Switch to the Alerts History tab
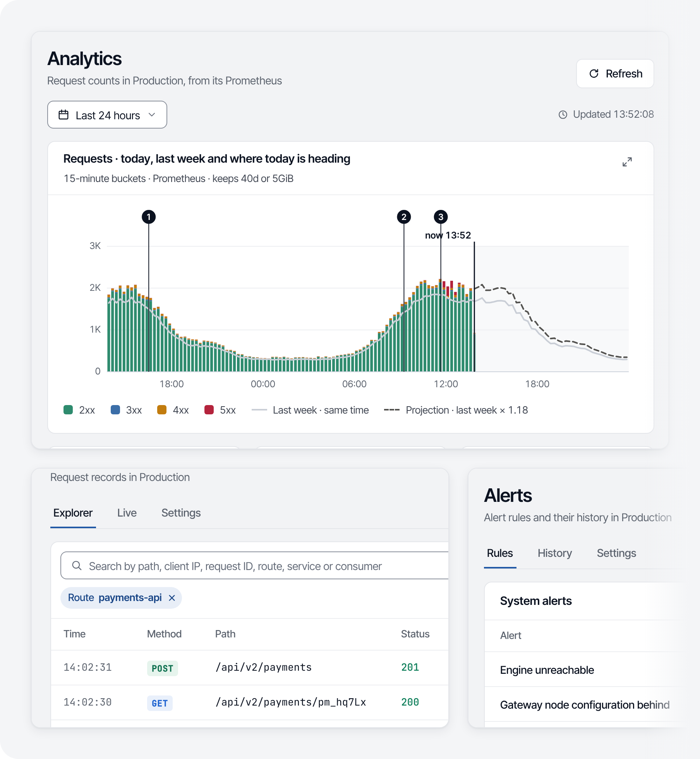 coord(554,553)
